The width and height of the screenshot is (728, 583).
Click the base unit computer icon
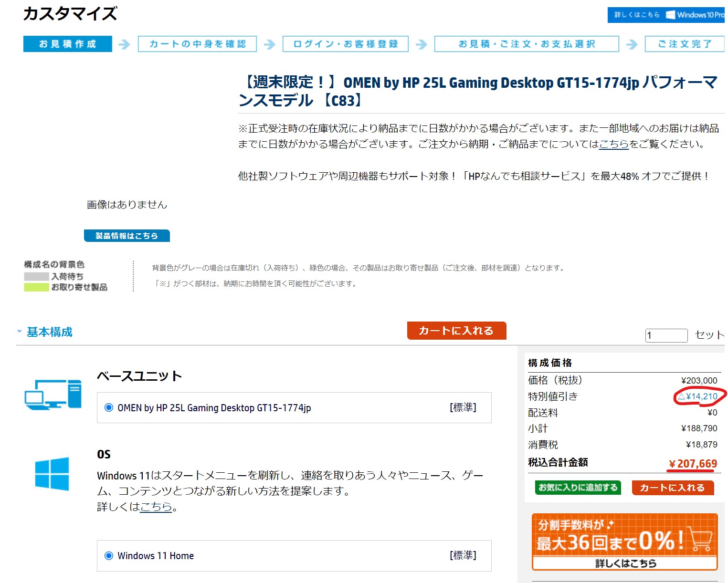pyautogui.click(x=53, y=394)
